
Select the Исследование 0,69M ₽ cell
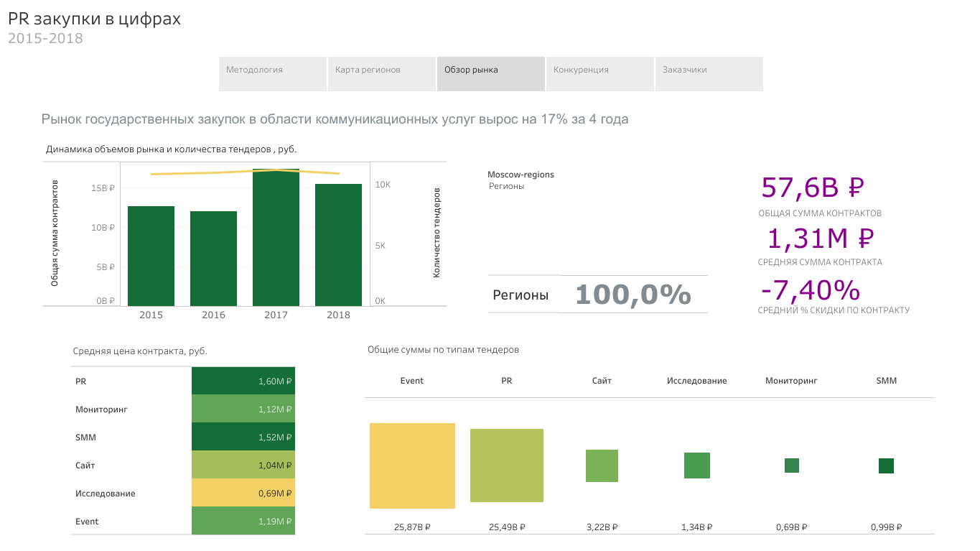point(243,493)
